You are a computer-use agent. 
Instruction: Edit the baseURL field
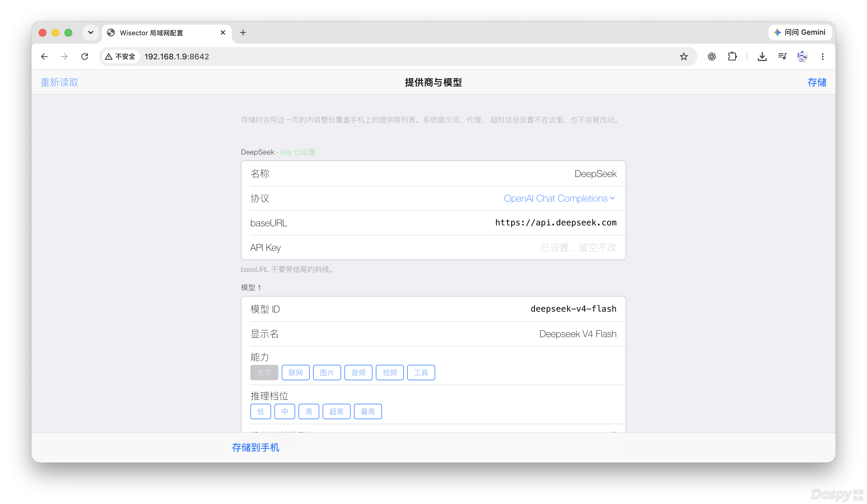433,223
